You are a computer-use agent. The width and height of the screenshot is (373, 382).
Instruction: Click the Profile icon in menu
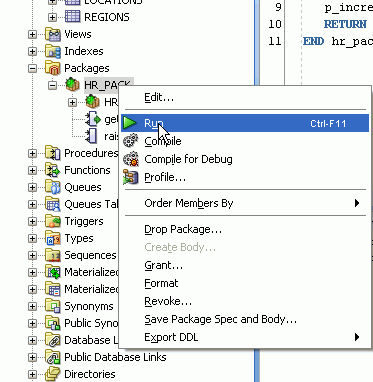pos(130,177)
